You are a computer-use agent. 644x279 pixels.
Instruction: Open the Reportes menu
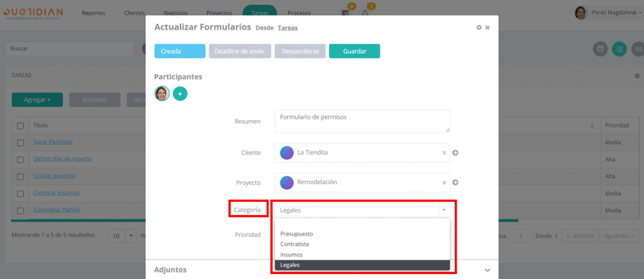[x=94, y=13]
